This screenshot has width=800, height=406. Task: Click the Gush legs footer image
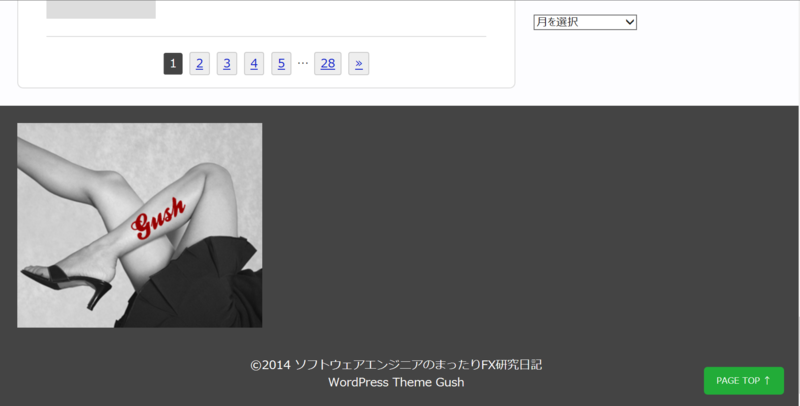(140, 225)
